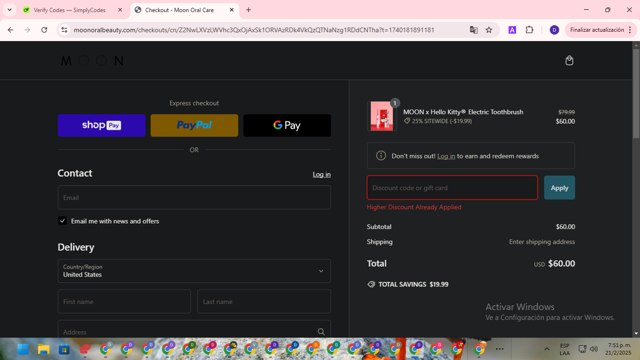640x360 pixels.
Task: Close the Checkout Moon Oral Care tab
Action: pyautogui.click(x=231, y=10)
